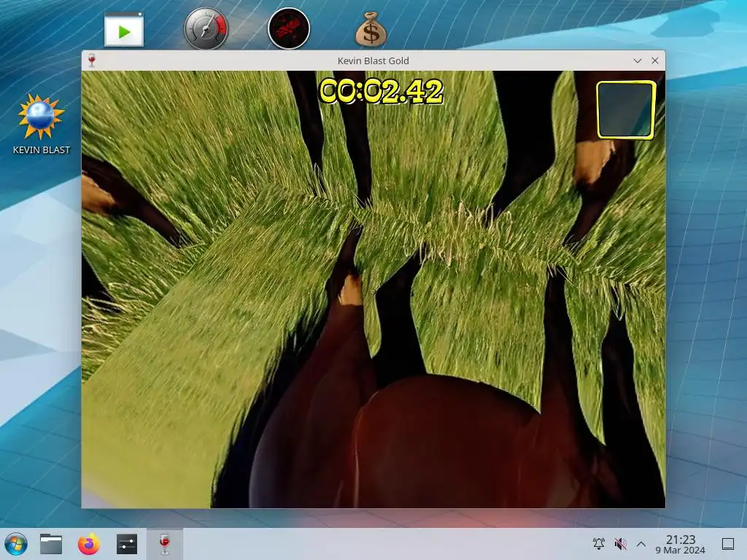Open notifications bell in system tray
Viewport: 747px width, 560px height.
coord(599,543)
